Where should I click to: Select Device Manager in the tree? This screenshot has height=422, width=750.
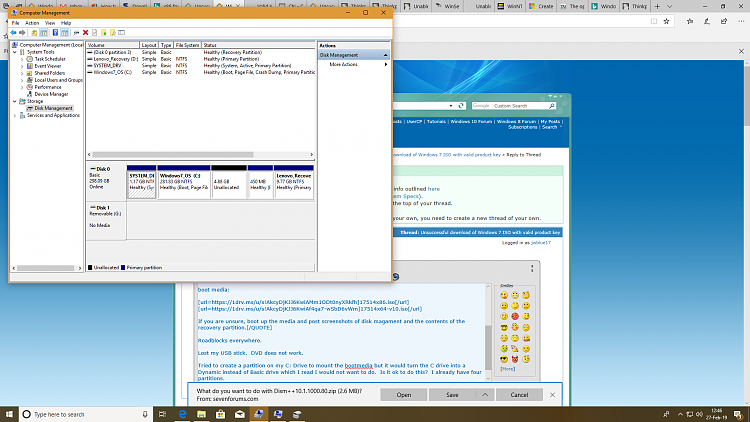[51, 94]
